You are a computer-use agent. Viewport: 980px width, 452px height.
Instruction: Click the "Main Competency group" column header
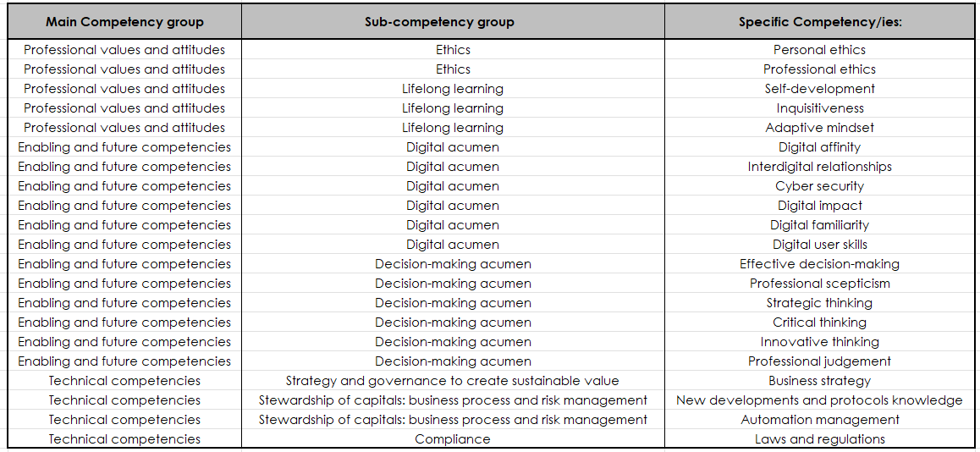(124, 22)
